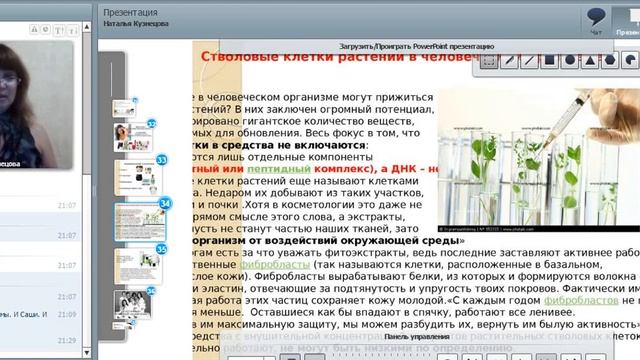
Task: Click the chat scrollbar up arrow
Action: pos(87,27)
